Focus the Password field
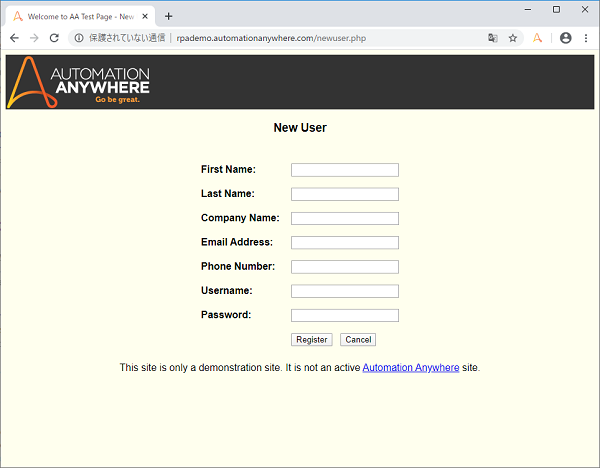Viewport: 600px width, 468px height. (345, 315)
